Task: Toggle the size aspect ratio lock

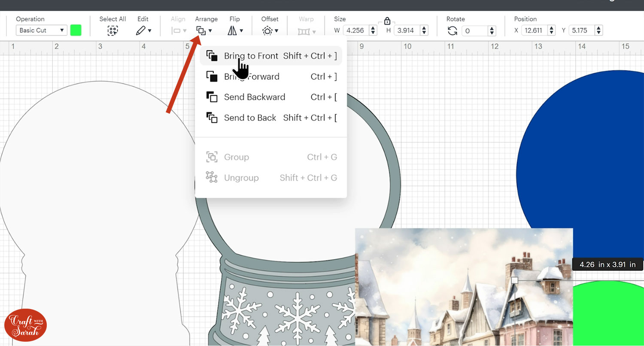Action: (387, 21)
